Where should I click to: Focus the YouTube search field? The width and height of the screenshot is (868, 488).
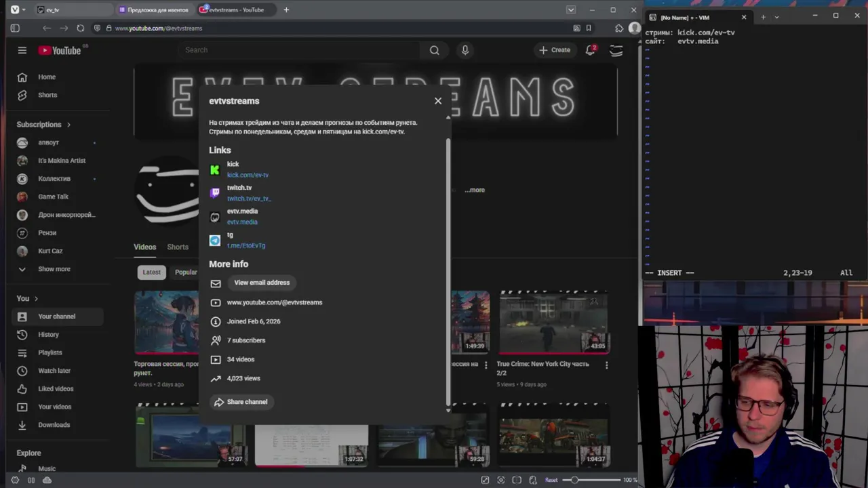(x=298, y=50)
